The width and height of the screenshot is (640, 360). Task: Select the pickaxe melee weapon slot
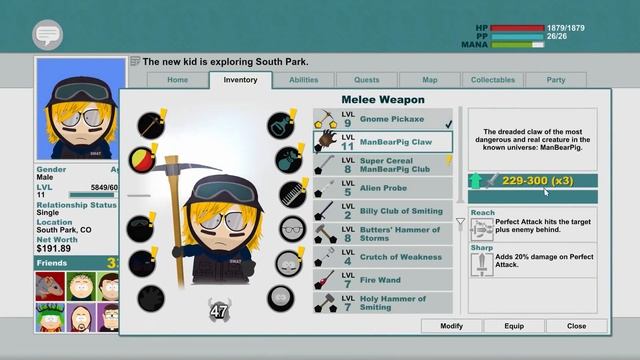click(x=151, y=125)
